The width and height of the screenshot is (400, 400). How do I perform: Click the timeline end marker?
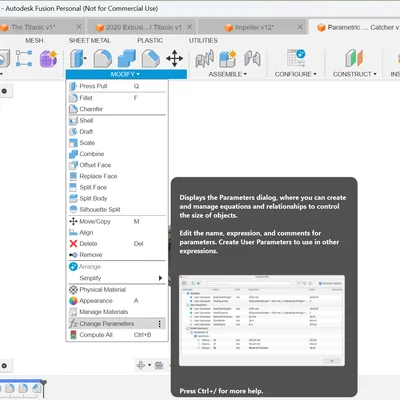(x=44, y=388)
